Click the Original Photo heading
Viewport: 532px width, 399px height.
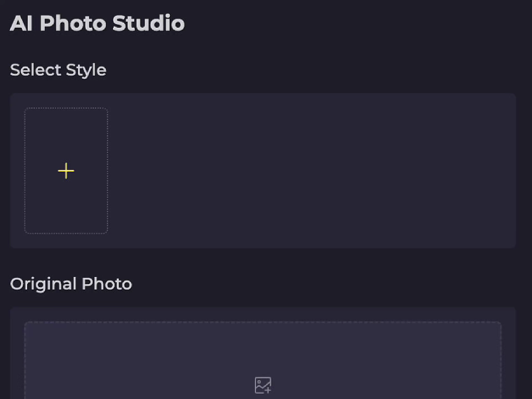pyautogui.click(x=71, y=284)
